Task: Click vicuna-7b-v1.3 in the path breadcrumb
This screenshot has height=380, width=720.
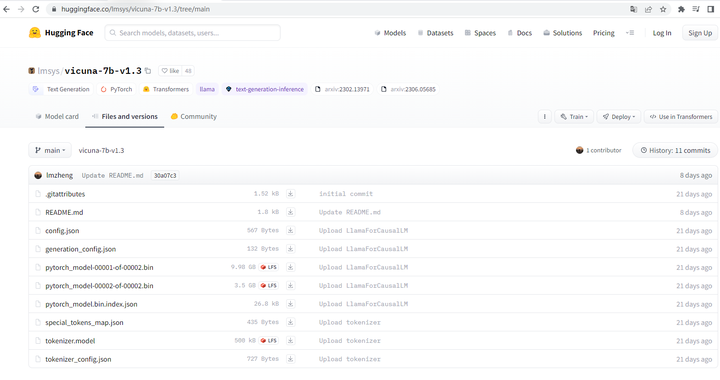Action: [101, 150]
